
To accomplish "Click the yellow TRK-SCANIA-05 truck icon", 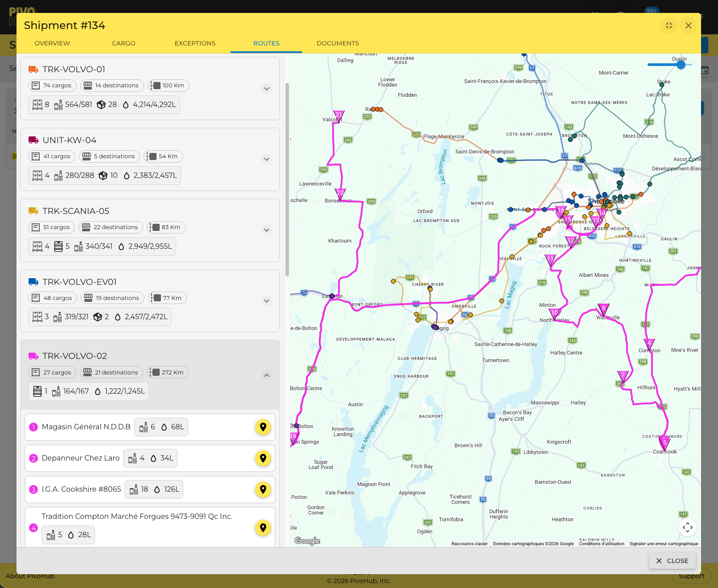I will [x=33, y=211].
